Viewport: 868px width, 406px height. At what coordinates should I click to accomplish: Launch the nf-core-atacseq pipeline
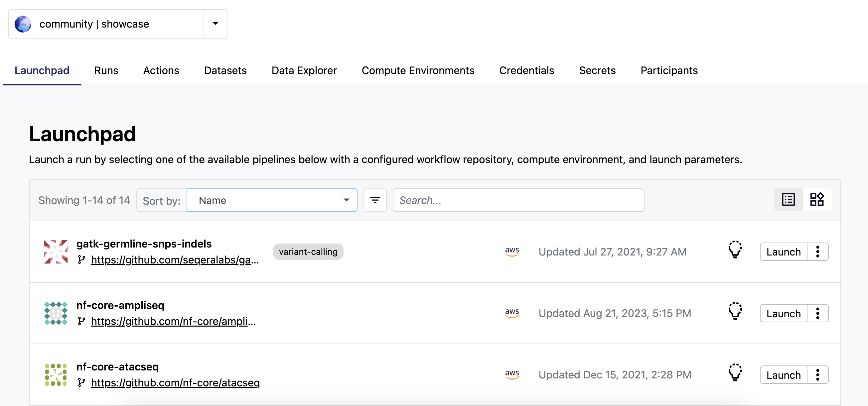[x=783, y=375]
